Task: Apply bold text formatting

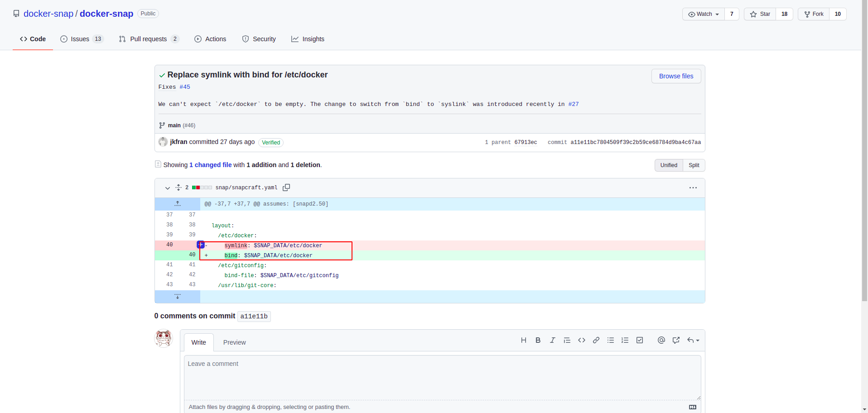Action: [x=538, y=340]
